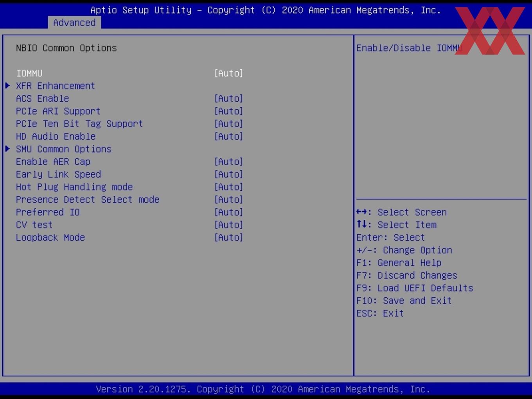This screenshot has height=399, width=532.
Task: Expand the SMU Common Options submenu arrow
Action: coord(7,149)
